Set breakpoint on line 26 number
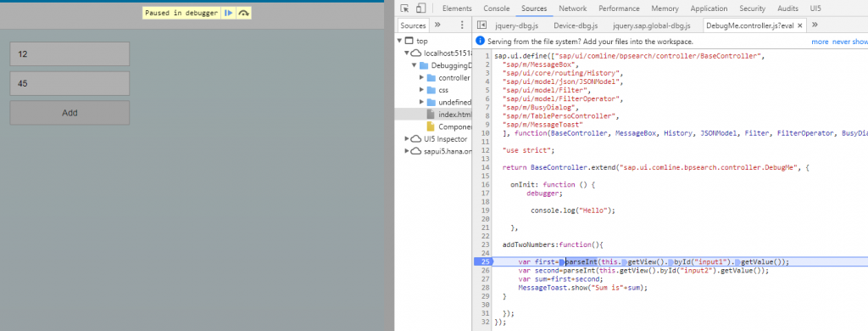This screenshot has width=868, height=331. click(x=486, y=271)
